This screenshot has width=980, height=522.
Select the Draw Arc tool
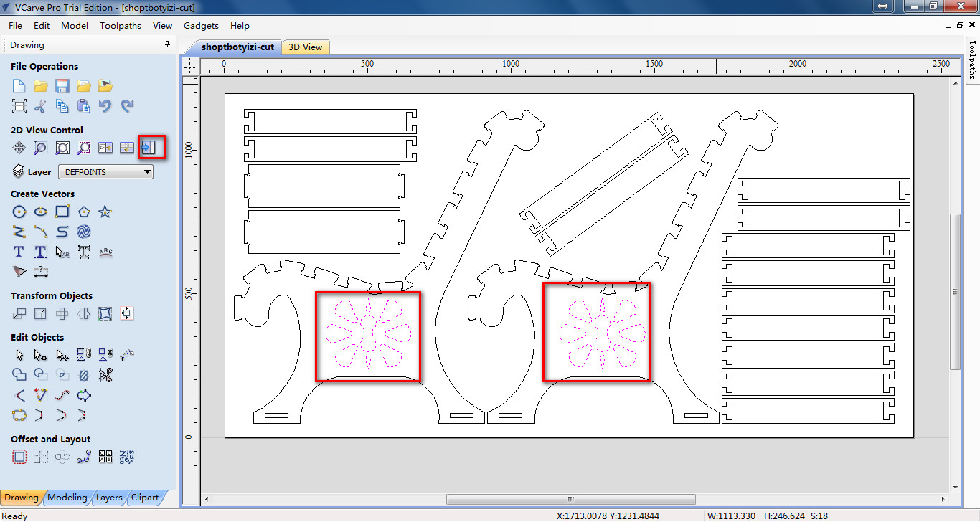[41, 232]
